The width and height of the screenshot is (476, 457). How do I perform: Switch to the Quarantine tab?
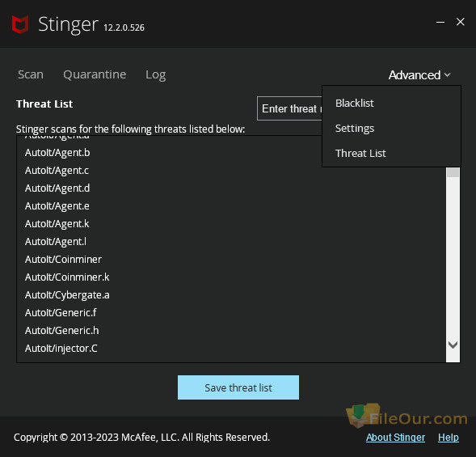[x=95, y=74]
